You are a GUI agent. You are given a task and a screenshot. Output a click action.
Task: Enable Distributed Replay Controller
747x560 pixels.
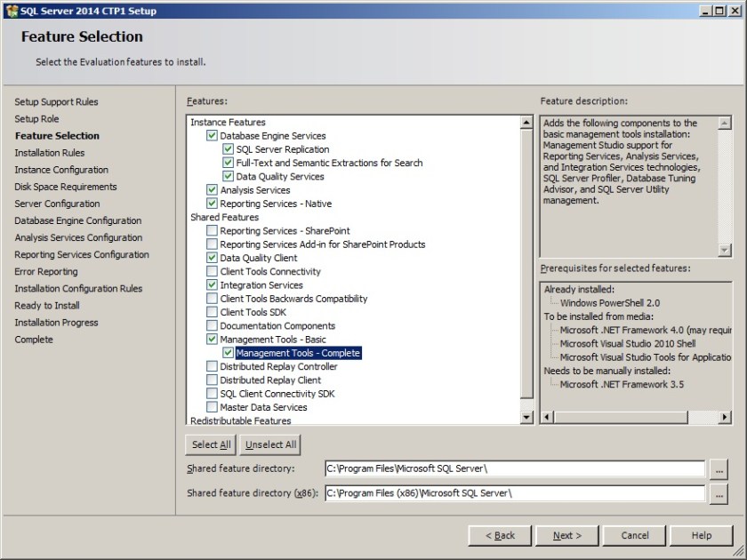pyautogui.click(x=212, y=366)
